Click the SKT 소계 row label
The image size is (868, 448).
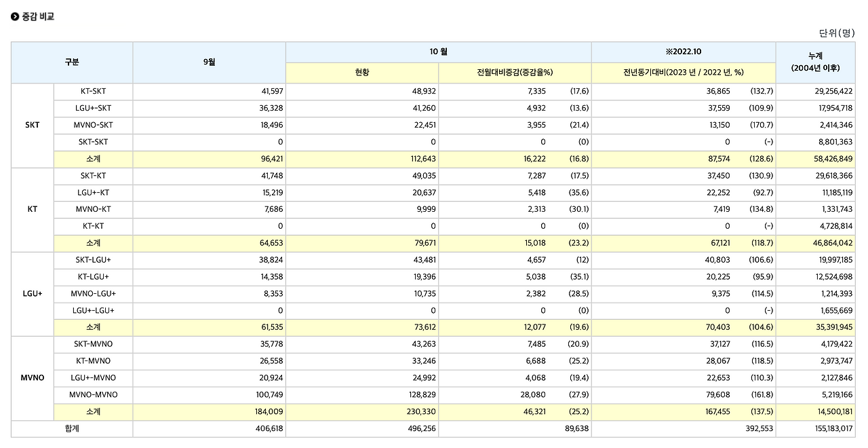click(92, 158)
